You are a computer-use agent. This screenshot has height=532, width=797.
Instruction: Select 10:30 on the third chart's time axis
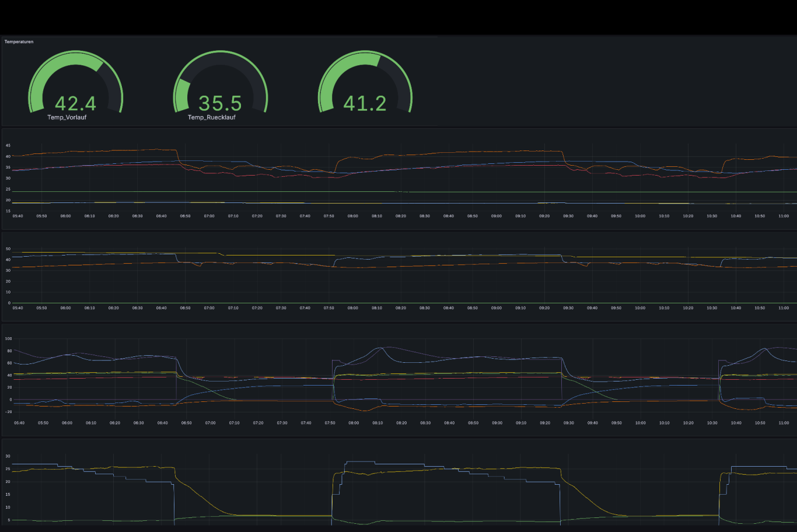pyautogui.click(x=712, y=423)
